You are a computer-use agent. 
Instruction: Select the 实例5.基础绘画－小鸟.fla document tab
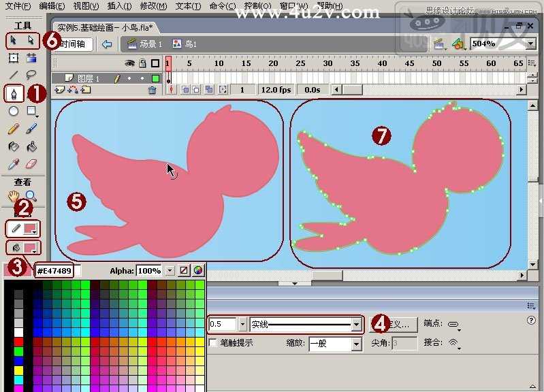pos(105,27)
